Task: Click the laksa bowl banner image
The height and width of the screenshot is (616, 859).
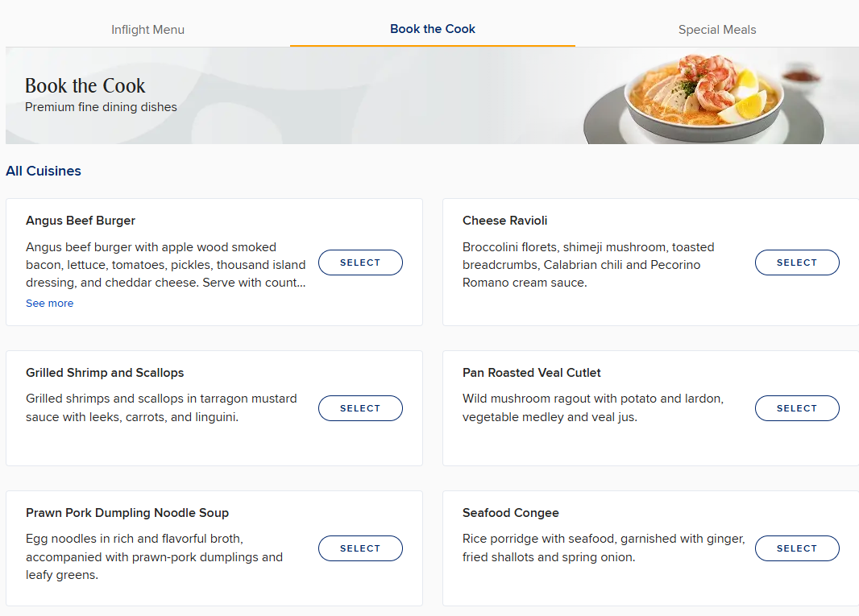Action: pos(704,97)
